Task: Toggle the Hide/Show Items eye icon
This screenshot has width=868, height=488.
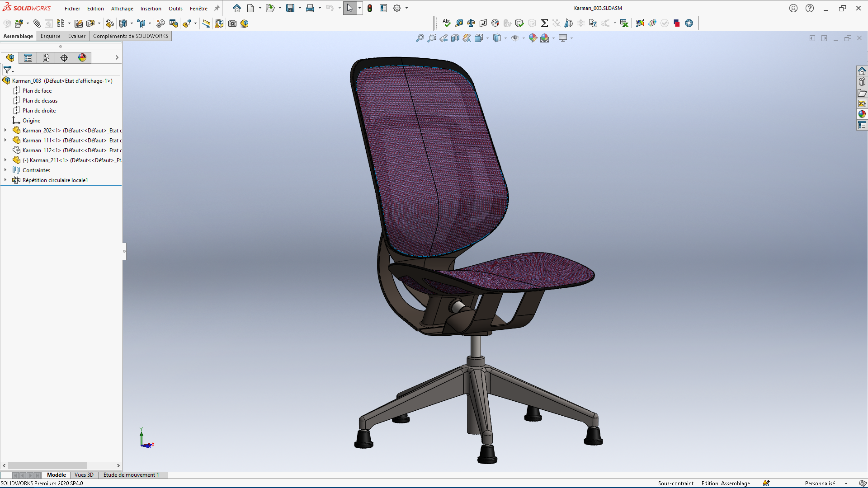Action: tap(515, 38)
